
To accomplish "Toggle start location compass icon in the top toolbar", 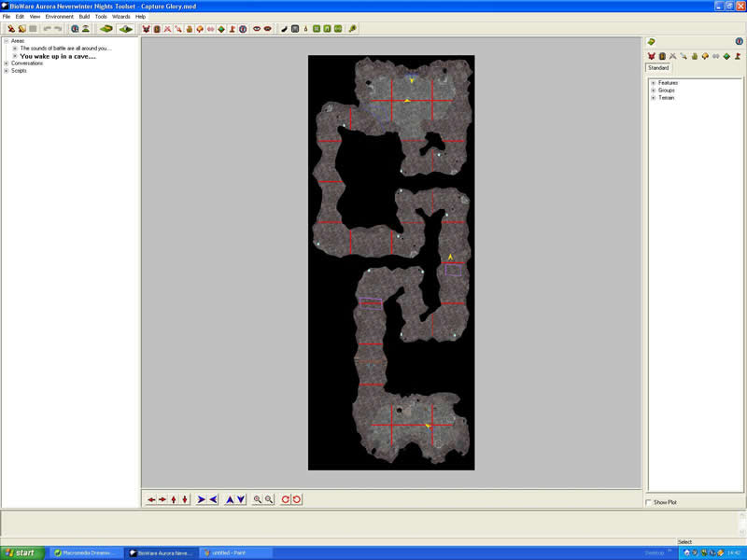I will tap(243, 29).
